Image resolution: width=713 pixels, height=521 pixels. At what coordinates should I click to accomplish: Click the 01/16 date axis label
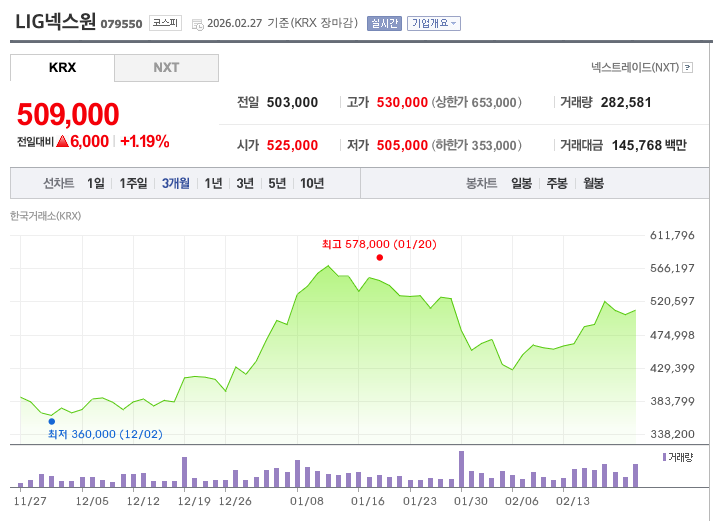(x=368, y=501)
